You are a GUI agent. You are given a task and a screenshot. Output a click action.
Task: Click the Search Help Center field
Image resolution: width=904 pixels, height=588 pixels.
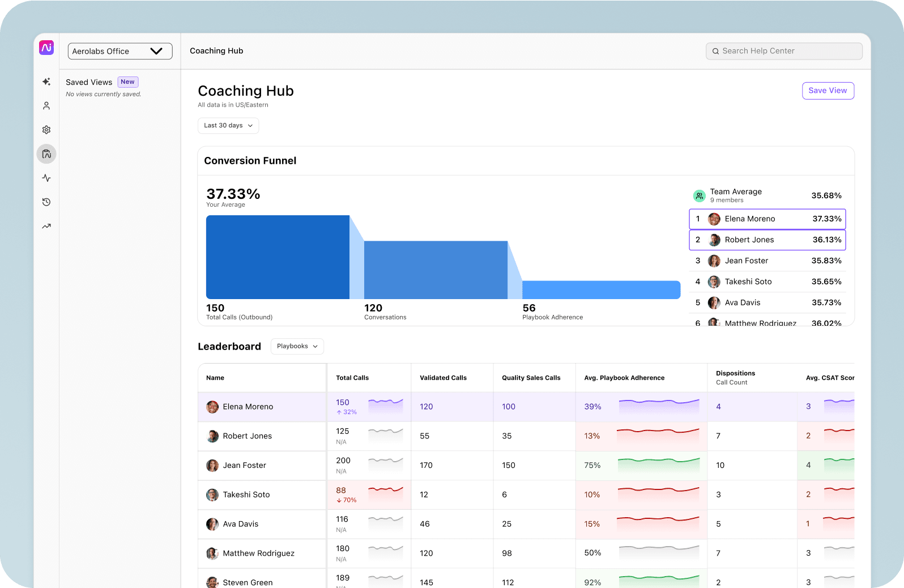pos(784,51)
